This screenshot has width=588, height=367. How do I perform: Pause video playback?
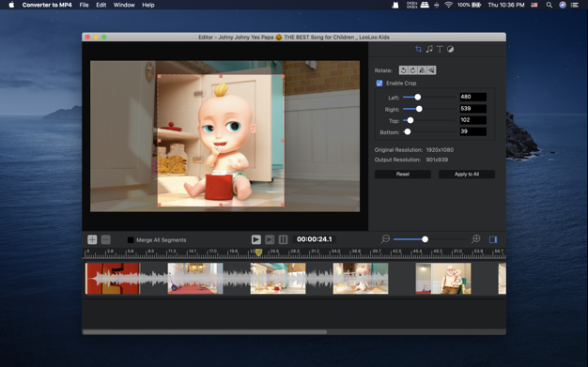point(283,239)
